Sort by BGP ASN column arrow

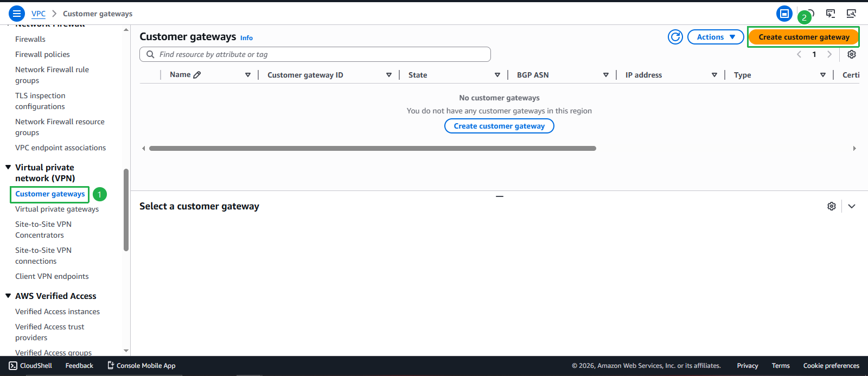coord(606,75)
